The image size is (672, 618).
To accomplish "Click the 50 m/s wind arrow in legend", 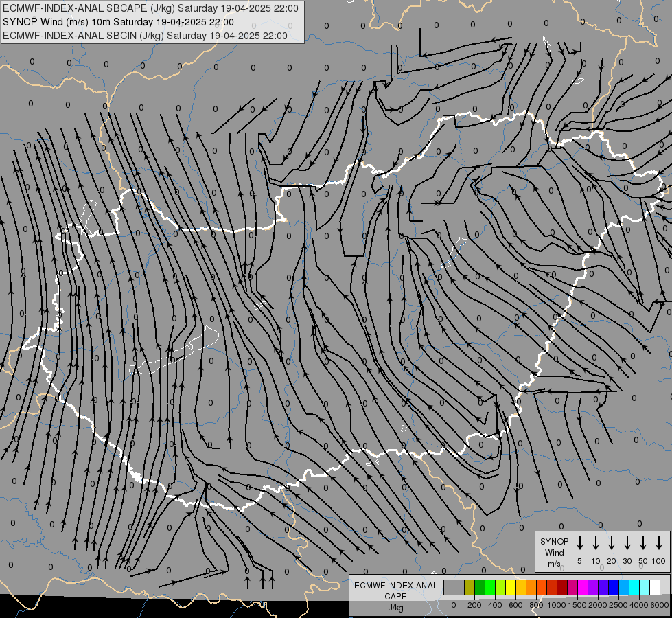I will (x=643, y=543).
